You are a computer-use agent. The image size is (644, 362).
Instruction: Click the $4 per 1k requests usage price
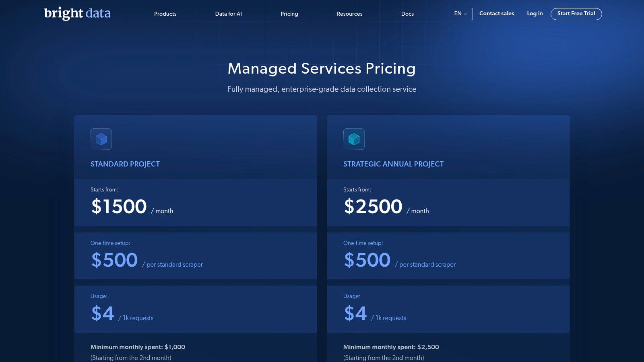click(x=103, y=314)
